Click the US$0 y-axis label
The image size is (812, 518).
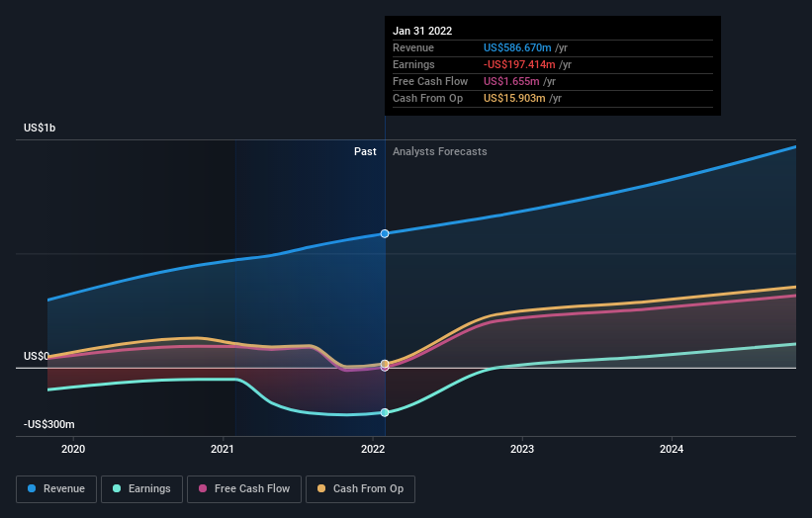(37, 356)
